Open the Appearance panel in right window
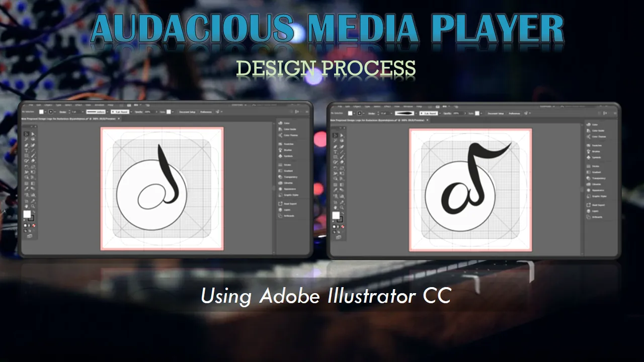 coord(596,190)
